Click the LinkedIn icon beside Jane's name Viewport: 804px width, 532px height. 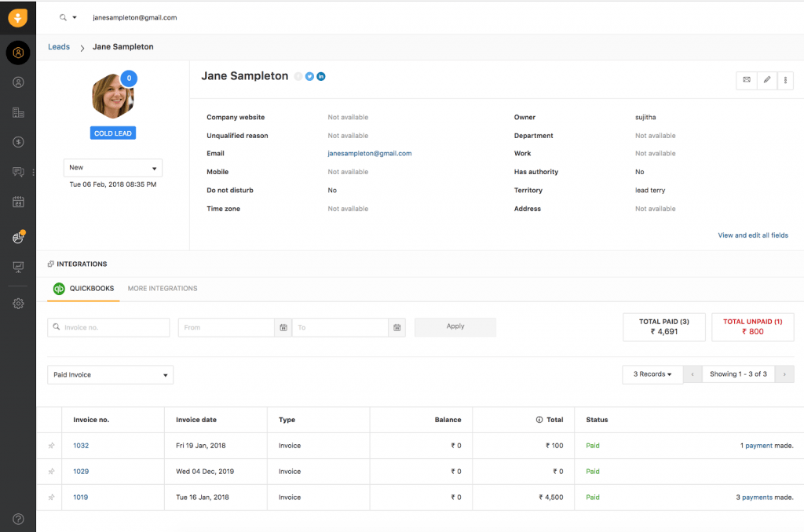point(320,76)
